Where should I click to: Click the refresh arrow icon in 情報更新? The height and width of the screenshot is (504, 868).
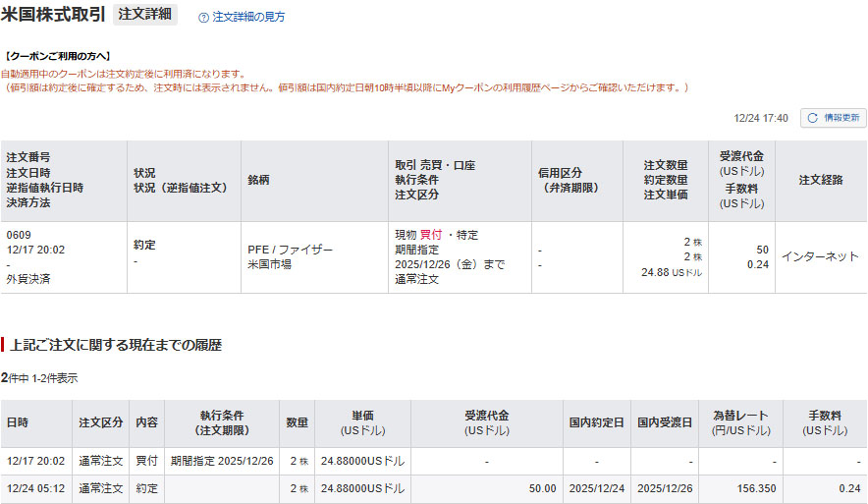click(812, 118)
